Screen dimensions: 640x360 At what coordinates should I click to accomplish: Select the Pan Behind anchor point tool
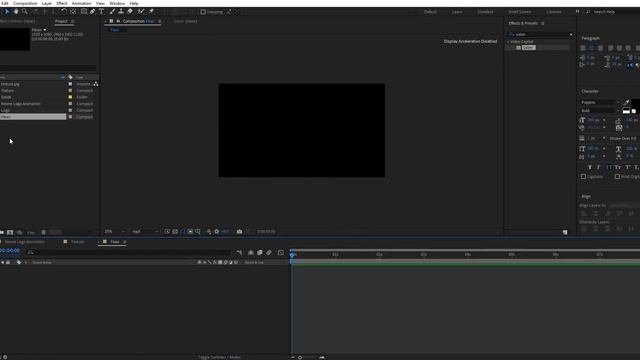[73, 12]
